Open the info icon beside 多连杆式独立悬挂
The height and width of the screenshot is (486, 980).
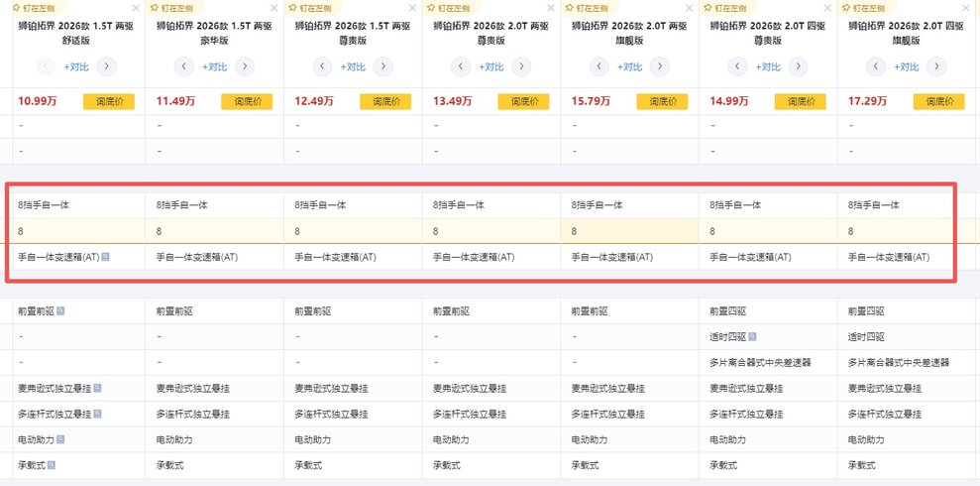(97, 414)
